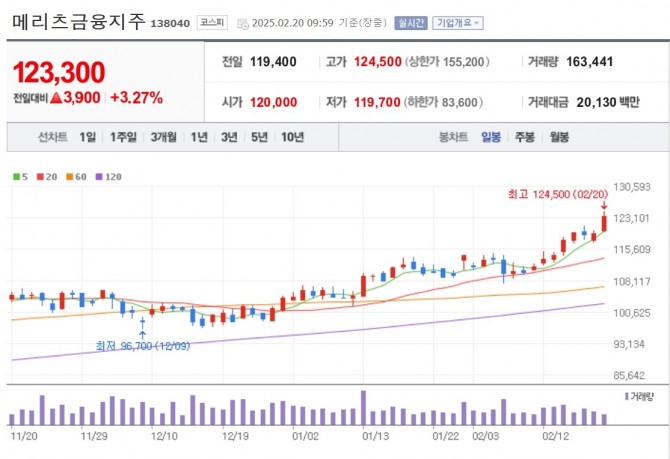Click the 고가 value 124,500
Screen dimensions: 670x459
tap(378, 62)
